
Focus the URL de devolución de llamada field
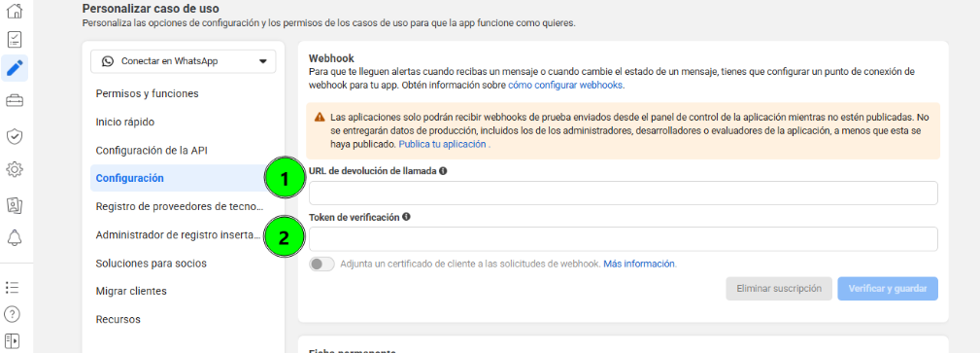[624, 194]
